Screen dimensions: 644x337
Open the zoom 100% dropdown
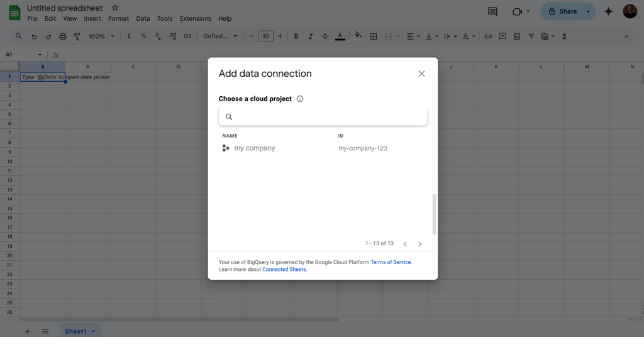pyautogui.click(x=101, y=36)
